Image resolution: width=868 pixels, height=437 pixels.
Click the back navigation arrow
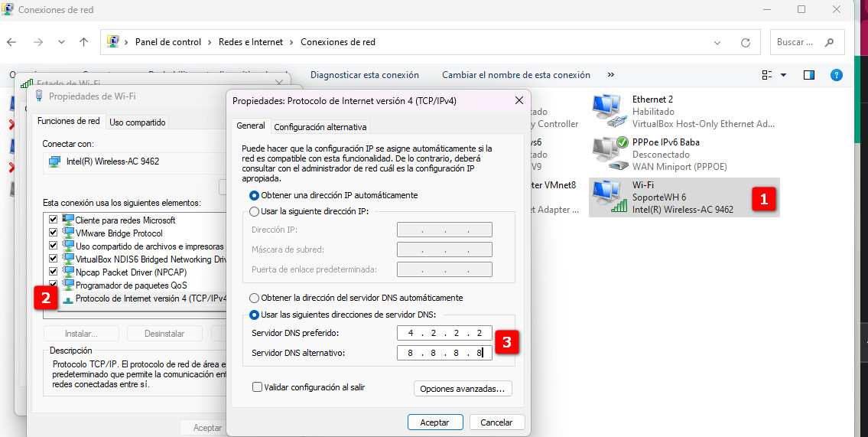pos(11,43)
